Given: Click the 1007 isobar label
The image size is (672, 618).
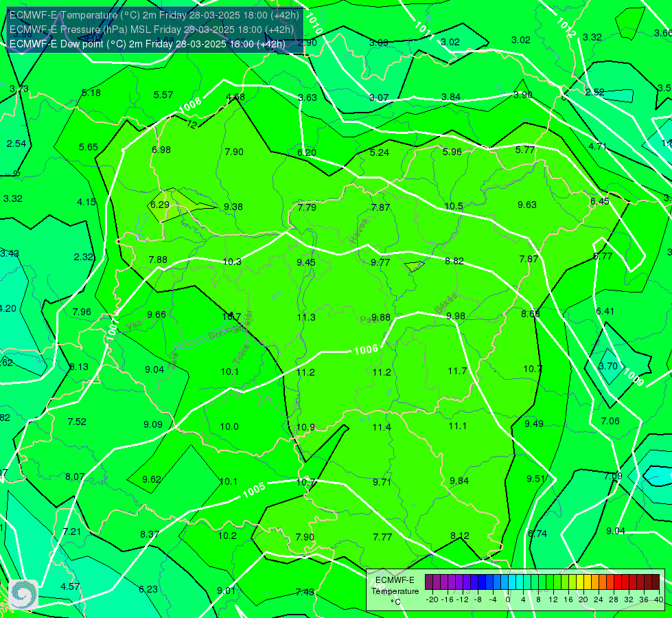Looking at the screenshot, I should click(x=112, y=330).
